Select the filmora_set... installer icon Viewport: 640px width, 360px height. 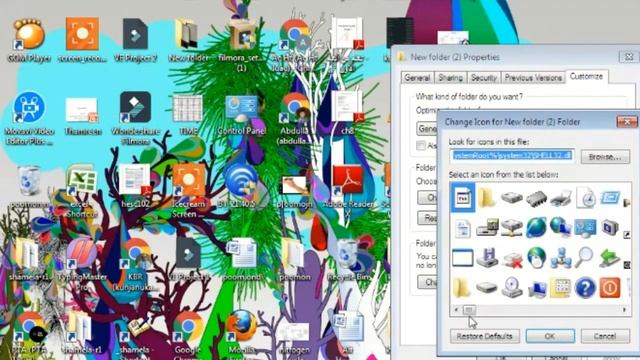click(242, 45)
